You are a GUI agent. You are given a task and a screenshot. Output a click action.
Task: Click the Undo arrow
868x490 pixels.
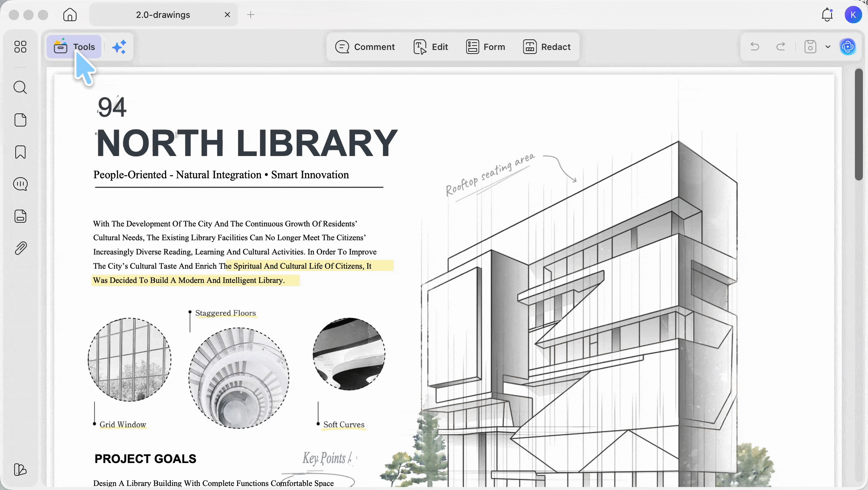755,47
